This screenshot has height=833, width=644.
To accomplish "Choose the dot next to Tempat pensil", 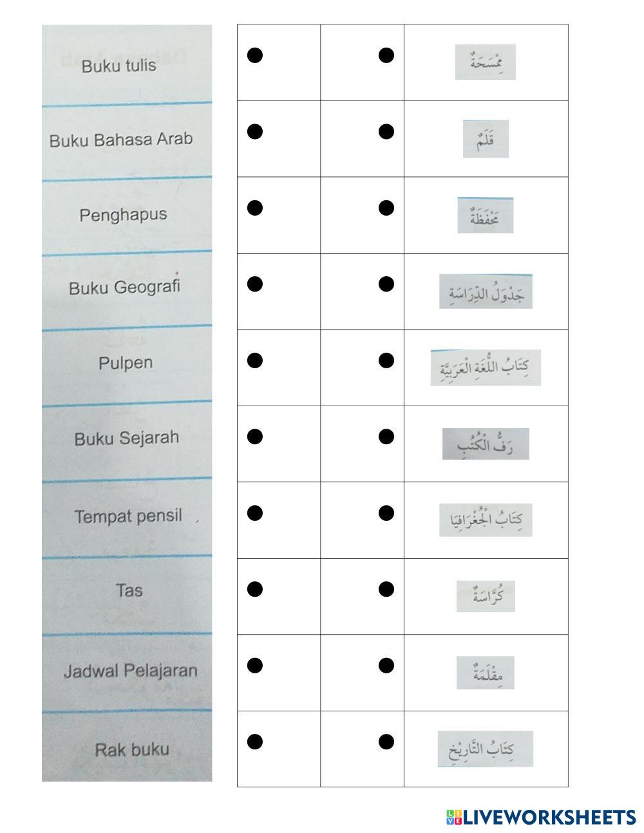I will (255, 513).
